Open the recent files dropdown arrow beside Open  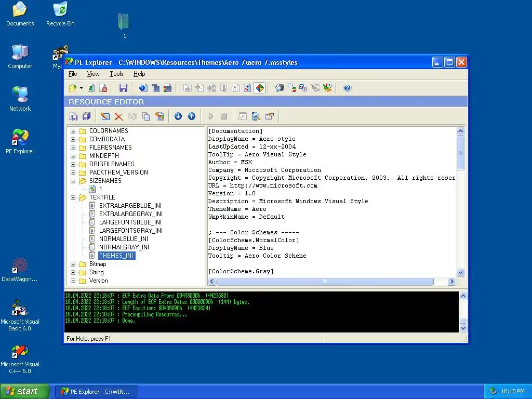(x=82, y=88)
